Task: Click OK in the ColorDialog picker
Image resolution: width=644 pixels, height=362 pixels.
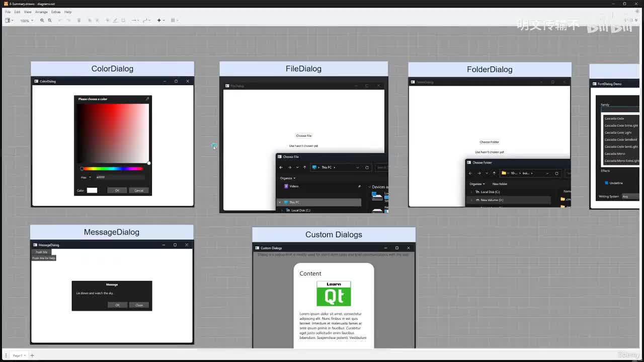Action: click(x=117, y=191)
